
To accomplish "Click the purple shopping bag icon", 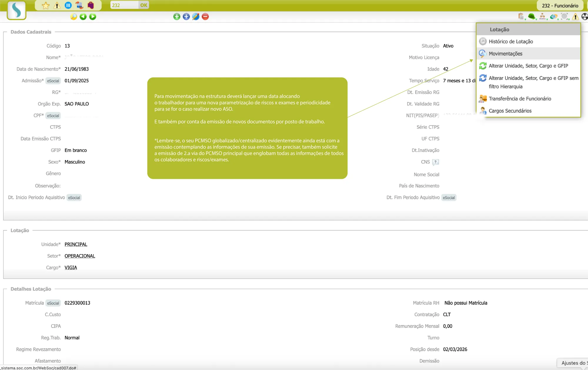I will (x=91, y=5).
